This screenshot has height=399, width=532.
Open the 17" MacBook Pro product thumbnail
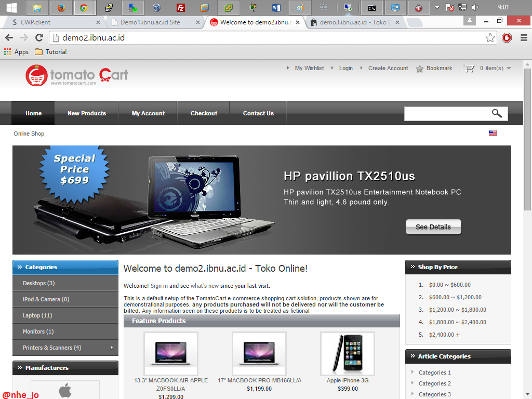click(x=259, y=353)
